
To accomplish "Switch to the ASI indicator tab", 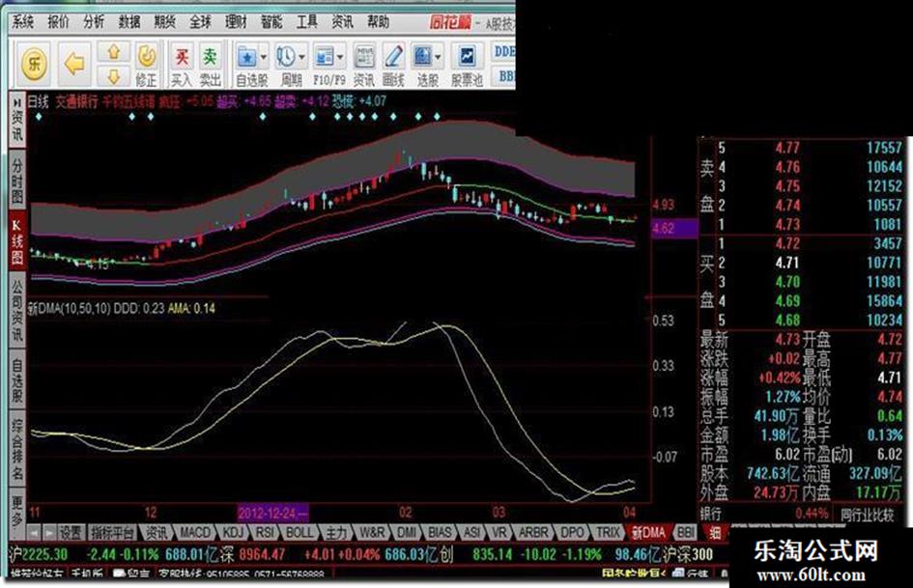I will [x=471, y=532].
